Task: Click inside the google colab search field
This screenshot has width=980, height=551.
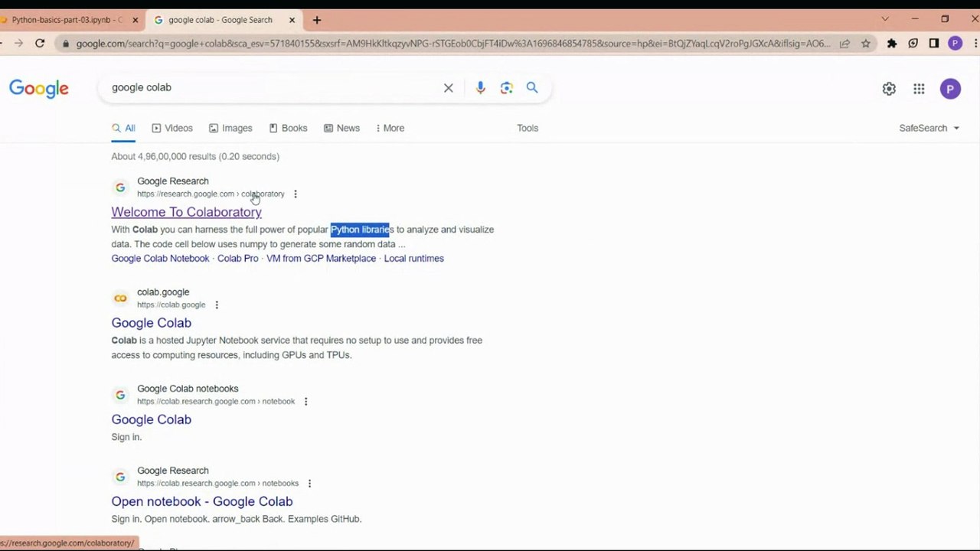Action: coord(268,88)
